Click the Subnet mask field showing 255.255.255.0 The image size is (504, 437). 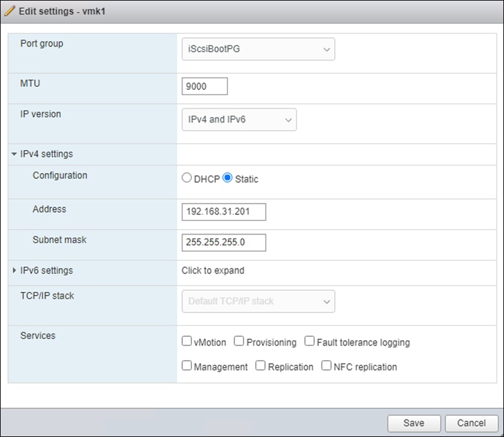223,242
